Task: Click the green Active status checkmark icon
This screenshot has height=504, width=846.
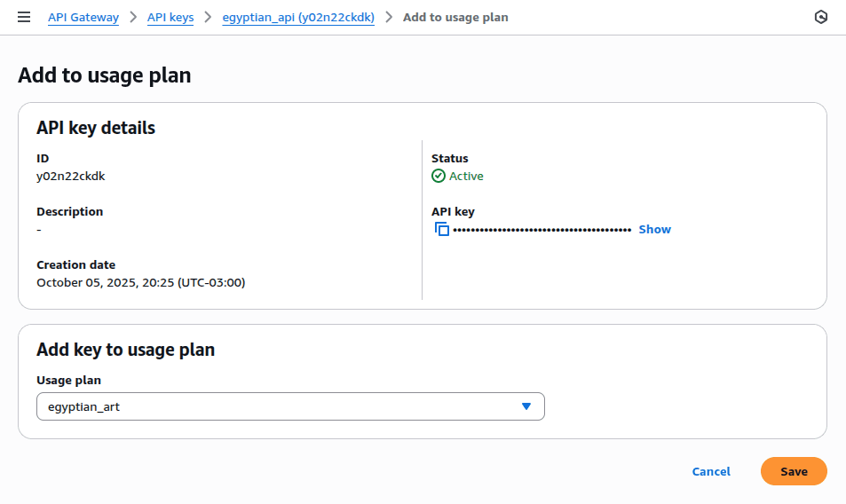Action: pyautogui.click(x=439, y=176)
